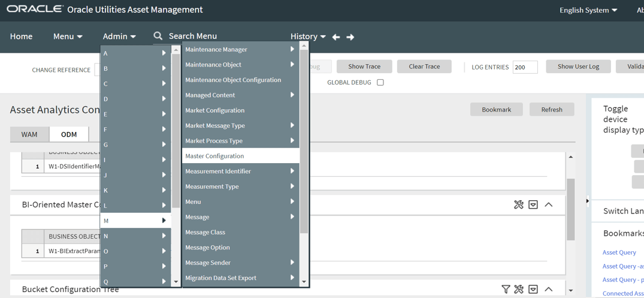Click the Refresh button
The image size is (644, 298).
(x=552, y=109)
